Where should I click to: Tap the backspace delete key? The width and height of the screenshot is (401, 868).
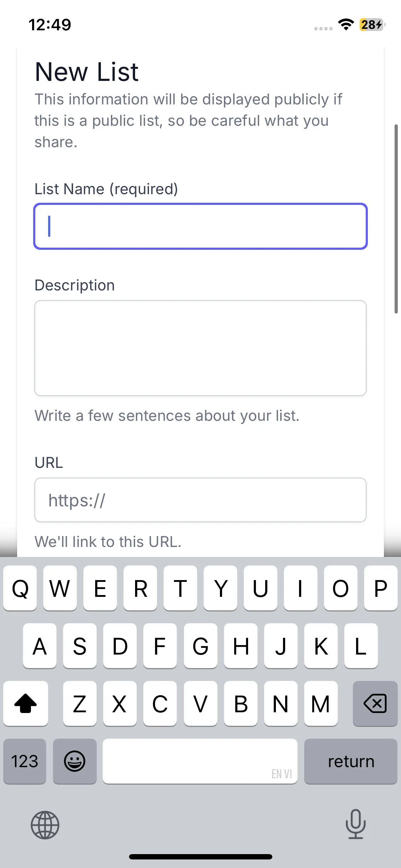point(375,703)
